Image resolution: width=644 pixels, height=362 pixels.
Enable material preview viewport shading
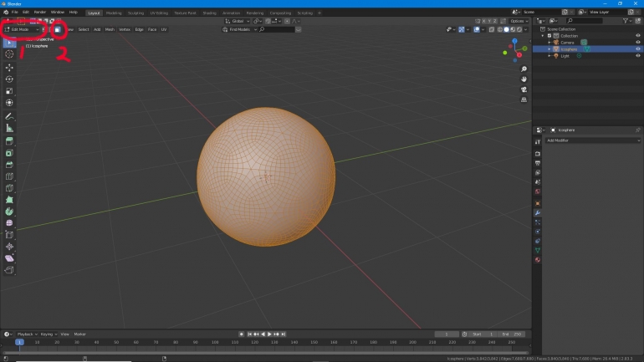pyautogui.click(x=513, y=29)
